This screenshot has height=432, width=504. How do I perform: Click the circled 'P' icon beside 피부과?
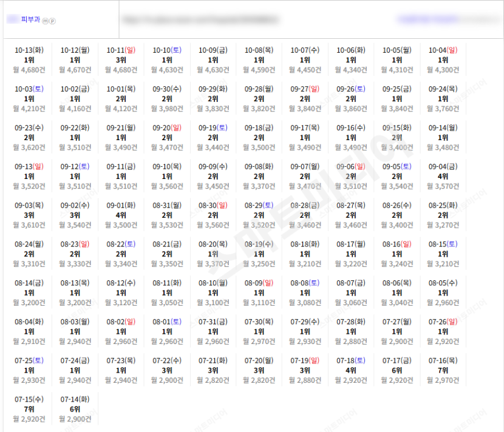(52, 21)
